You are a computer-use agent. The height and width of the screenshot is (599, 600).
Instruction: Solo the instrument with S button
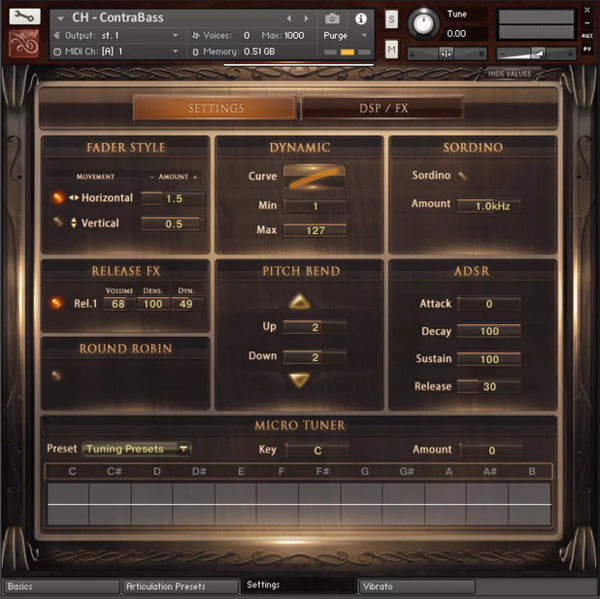(391, 19)
